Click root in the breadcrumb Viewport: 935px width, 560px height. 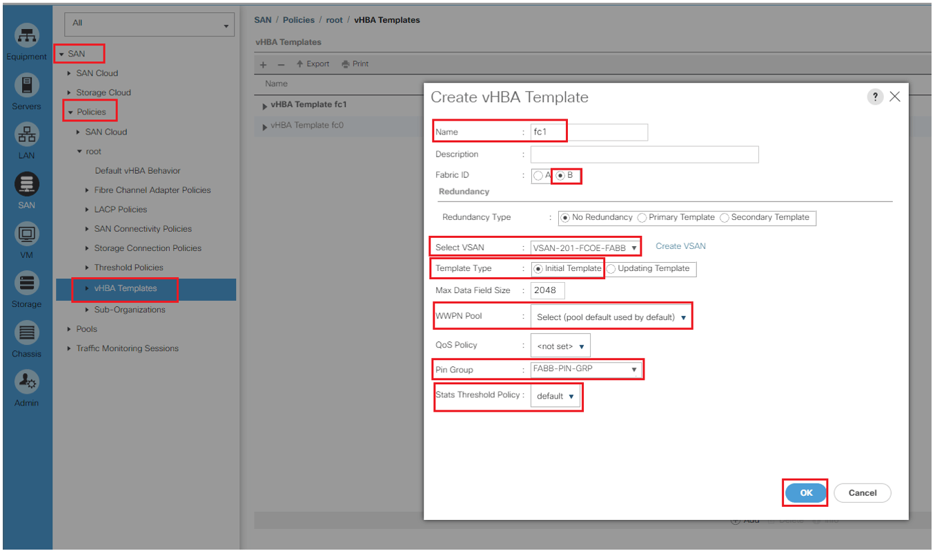tap(335, 20)
